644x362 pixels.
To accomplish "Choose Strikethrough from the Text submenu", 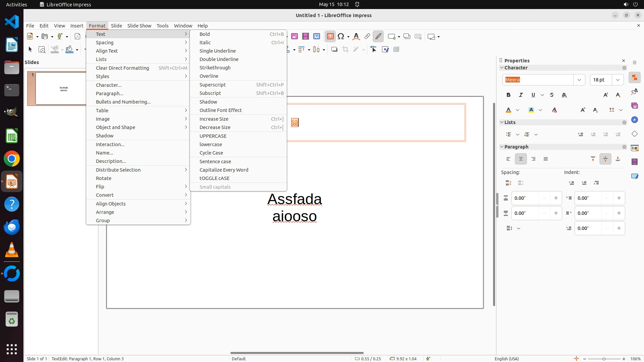I will click(x=215, y=68).
